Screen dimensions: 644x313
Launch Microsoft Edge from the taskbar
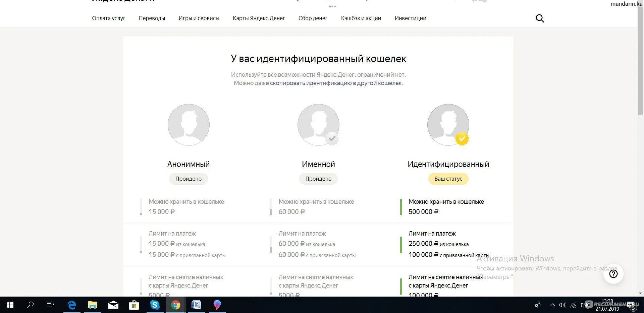click(x=72, y=305)
